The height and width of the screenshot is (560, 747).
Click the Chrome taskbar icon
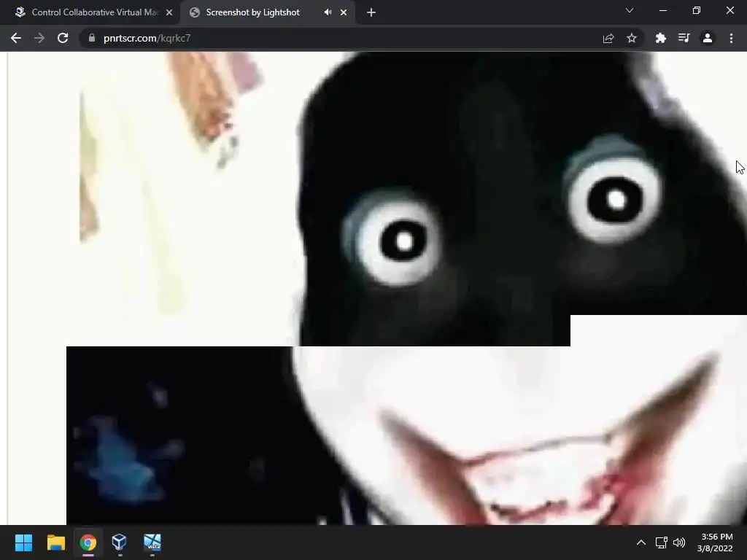88,542
